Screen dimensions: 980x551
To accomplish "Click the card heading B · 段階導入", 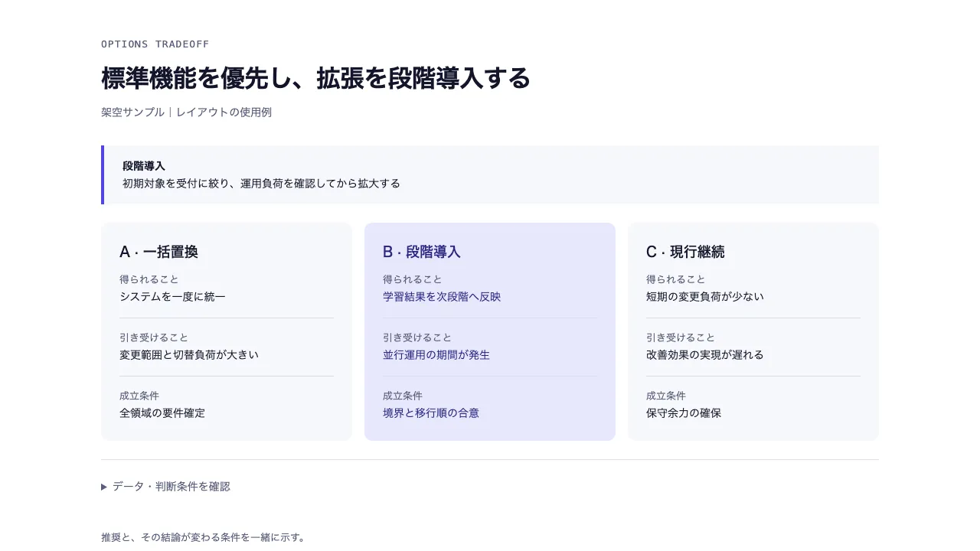I will click(422, 252).
